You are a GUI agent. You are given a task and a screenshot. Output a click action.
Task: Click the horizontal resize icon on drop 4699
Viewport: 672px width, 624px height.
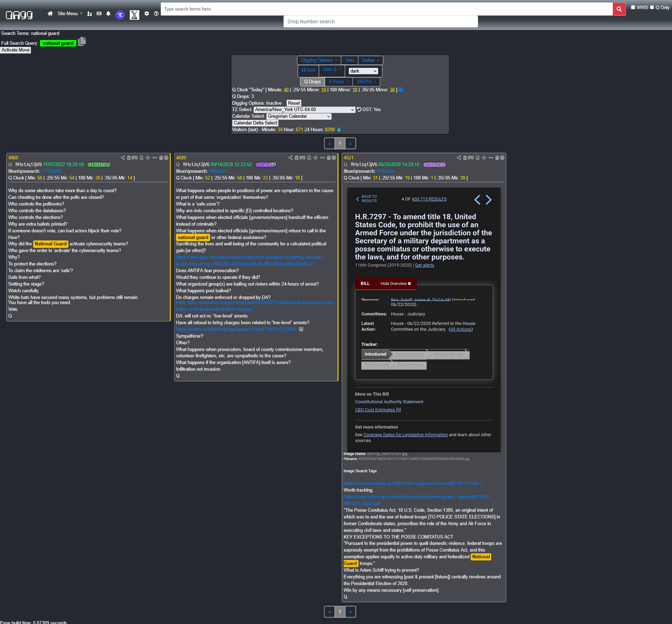pos(322,158)
